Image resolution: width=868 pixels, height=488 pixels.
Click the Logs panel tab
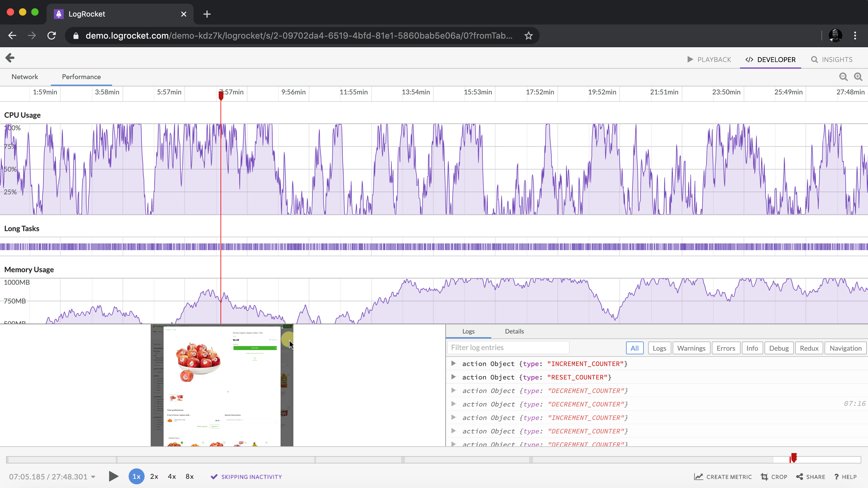469,331
